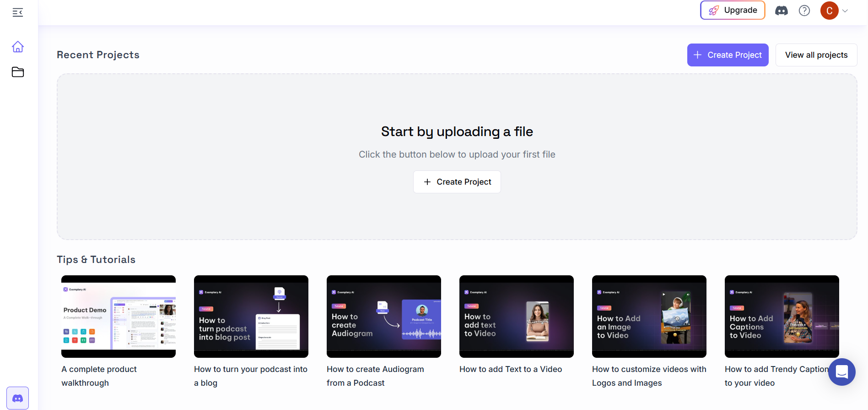
Task: Open the Add an Image to Video thumbnail
Action: click(x=649, y=317)
